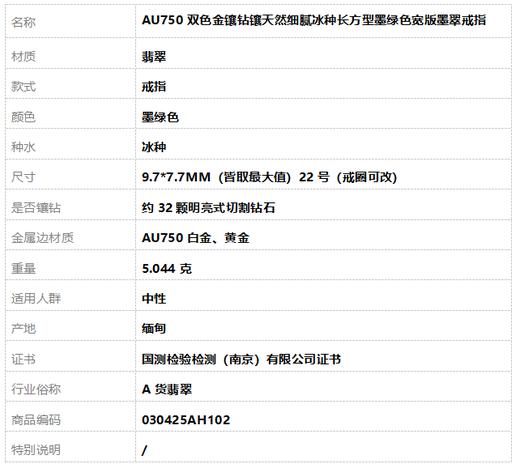520x468 pixels.
Task: Click the 产地 label
Action: pos(23,329)
